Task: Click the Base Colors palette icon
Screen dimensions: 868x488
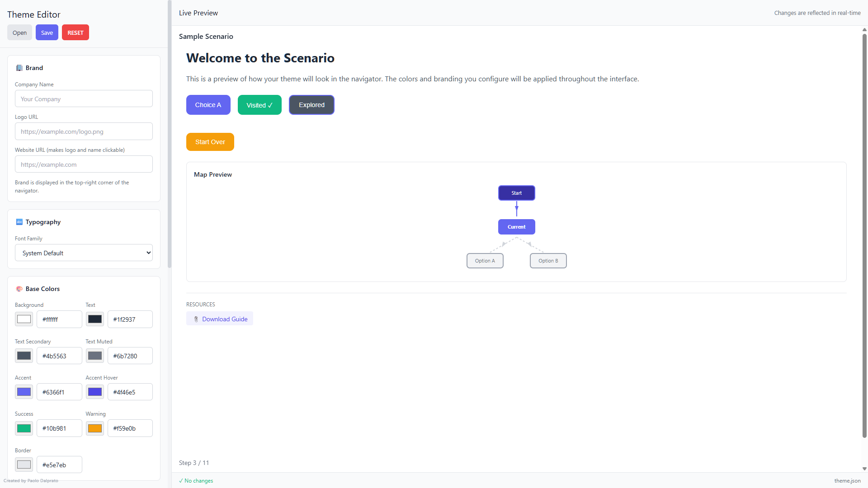Action: click(19, 289)
